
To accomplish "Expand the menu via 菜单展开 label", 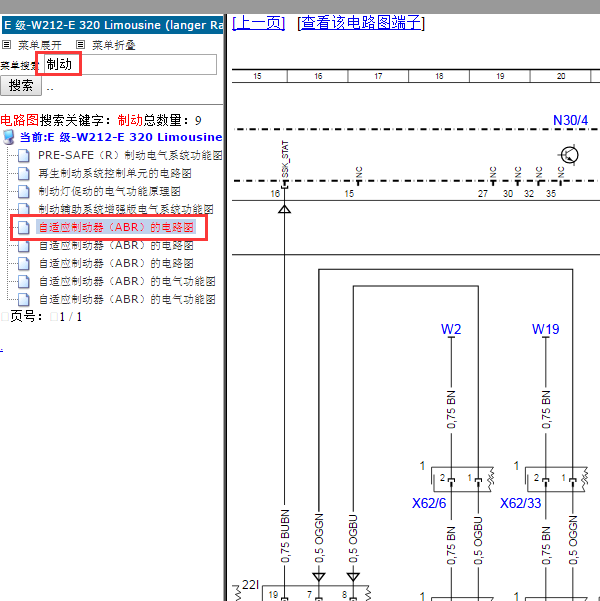I will tap(39, 45).
